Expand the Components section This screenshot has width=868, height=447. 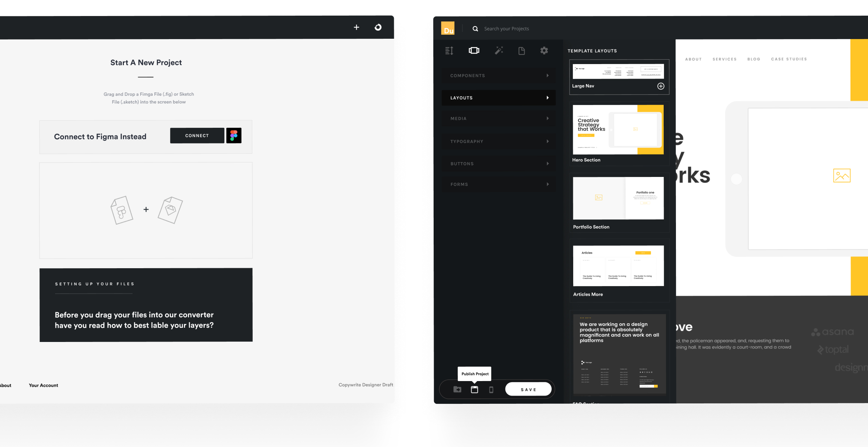pyautogui.click(x=498, y=76)
